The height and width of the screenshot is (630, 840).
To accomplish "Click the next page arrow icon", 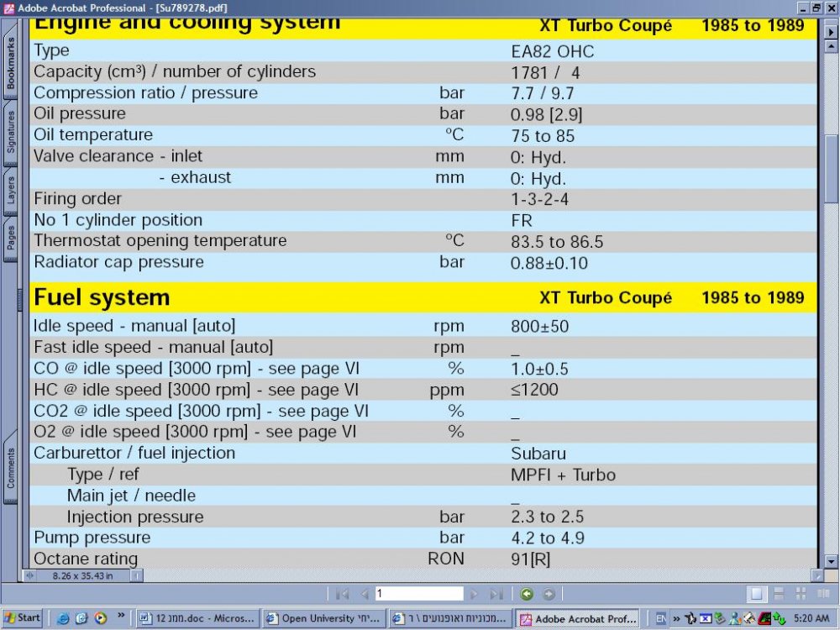I will click(474, 594).
